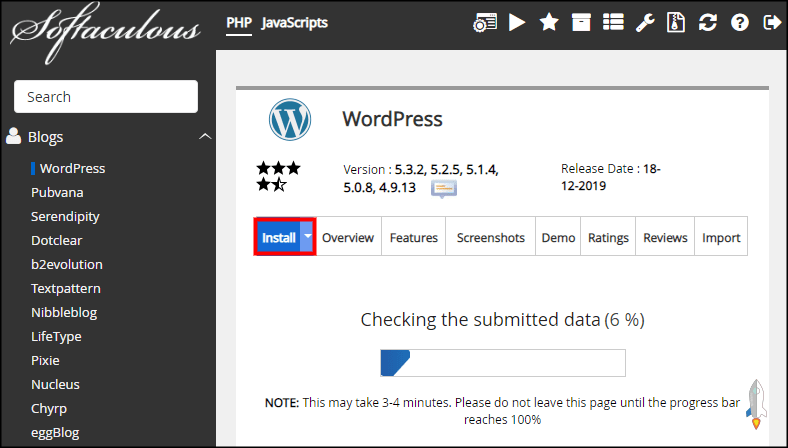Select b2evolution in the sidebar

coord(67,264)
